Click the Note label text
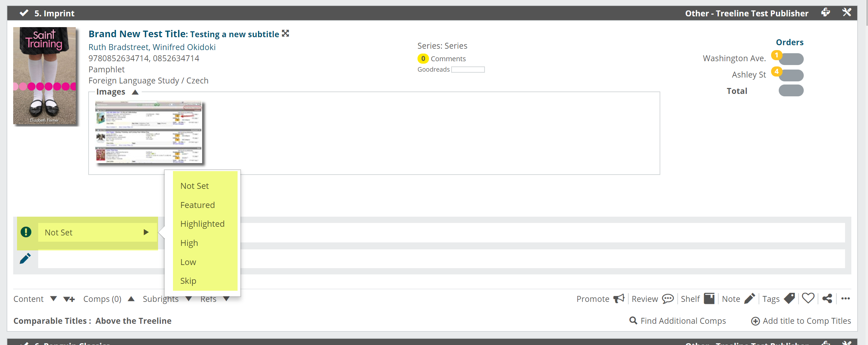The width and height of the screenshot is (868, 345). tap(731, 299)
